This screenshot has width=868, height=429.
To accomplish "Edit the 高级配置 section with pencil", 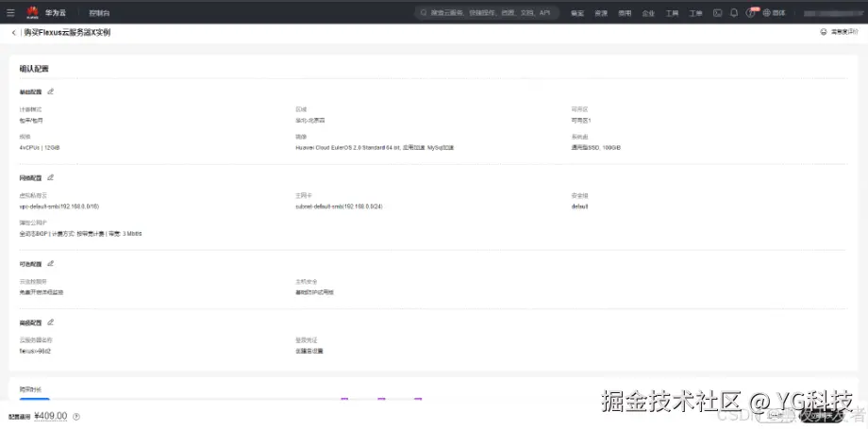I will (x=51, y=322).
